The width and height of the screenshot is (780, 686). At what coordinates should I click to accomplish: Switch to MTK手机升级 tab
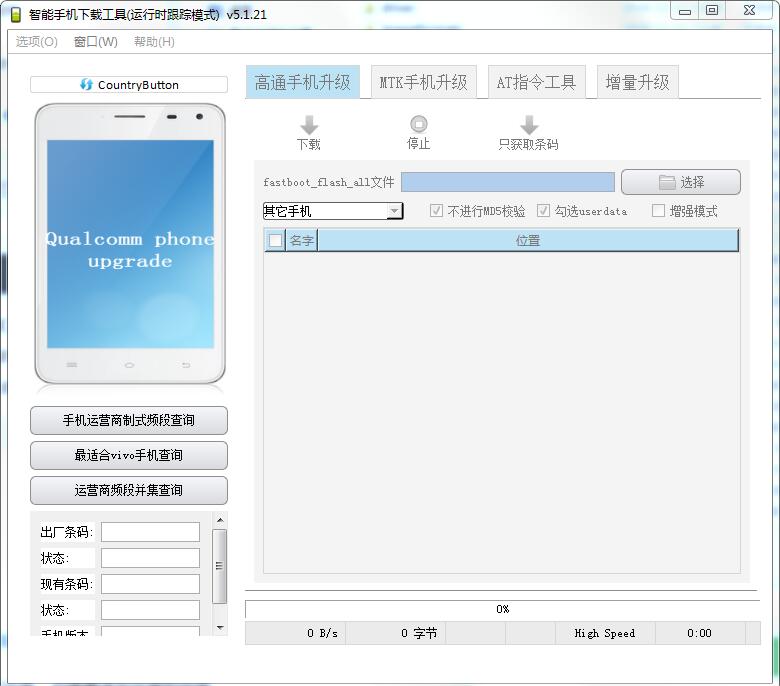(423, 82)
